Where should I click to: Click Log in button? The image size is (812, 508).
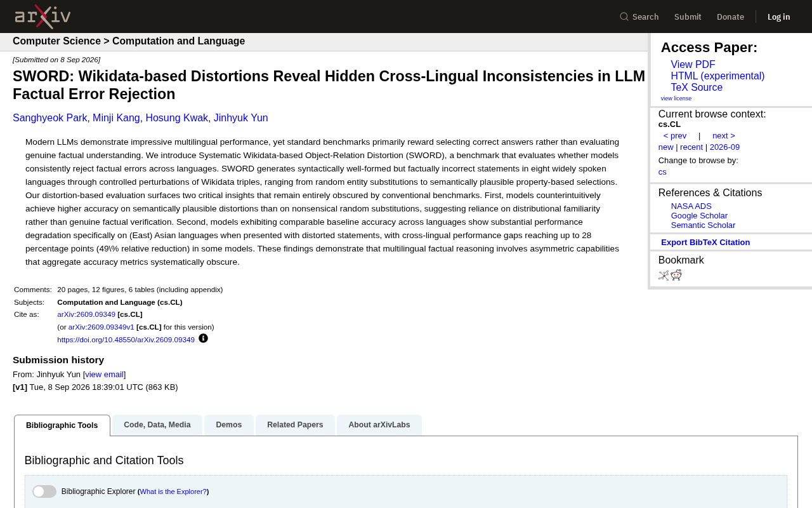tap(779, 17)
